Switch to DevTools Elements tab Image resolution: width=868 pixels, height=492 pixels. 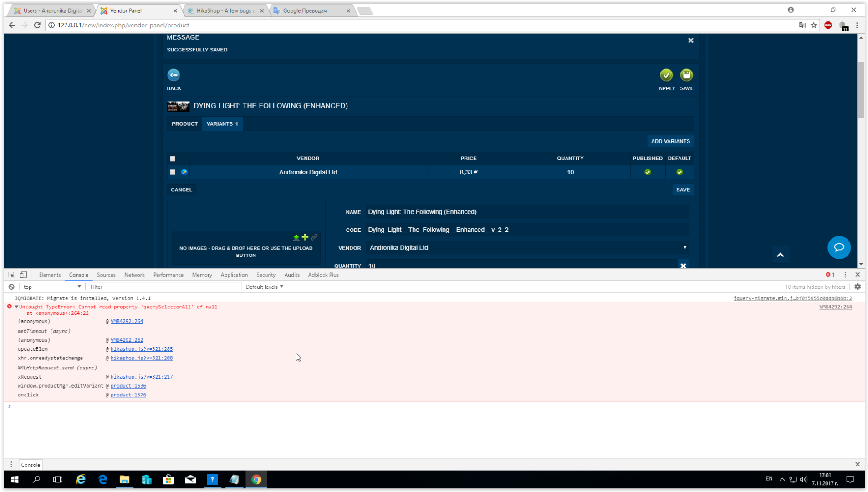pos(50,275)
